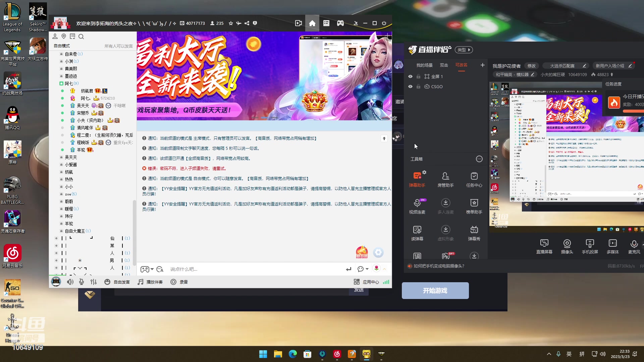Image resolution: width=644 pixels, height=362 pixels.
Task: Open the audio mixer level controls
Action: 93,282
